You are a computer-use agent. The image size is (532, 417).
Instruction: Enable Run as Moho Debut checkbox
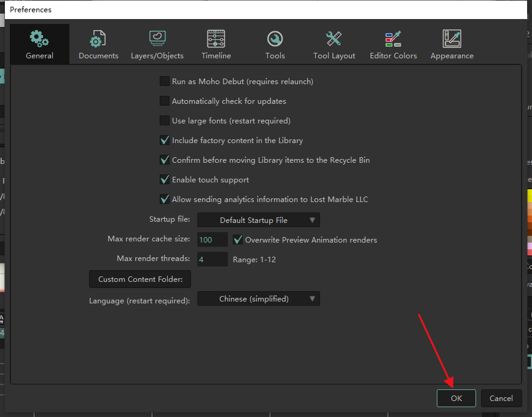165,81
